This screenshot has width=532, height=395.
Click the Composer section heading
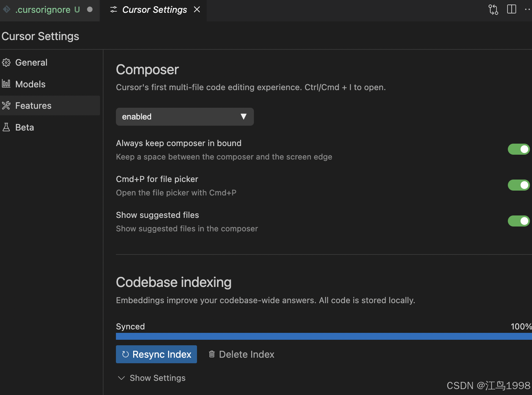pos(147,70)
